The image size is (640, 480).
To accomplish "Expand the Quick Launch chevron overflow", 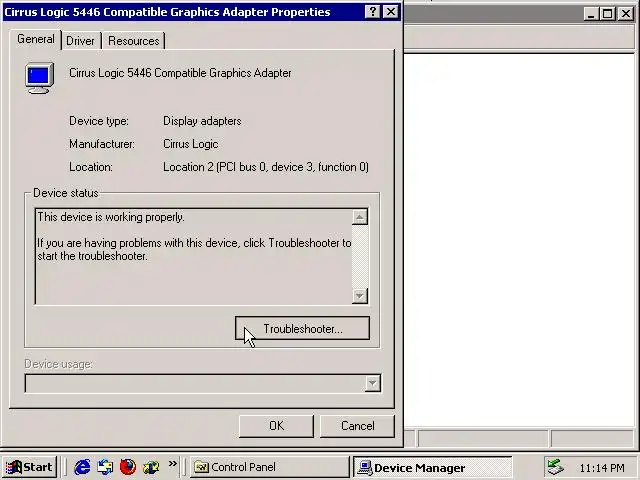I will [x=173, y=464].
